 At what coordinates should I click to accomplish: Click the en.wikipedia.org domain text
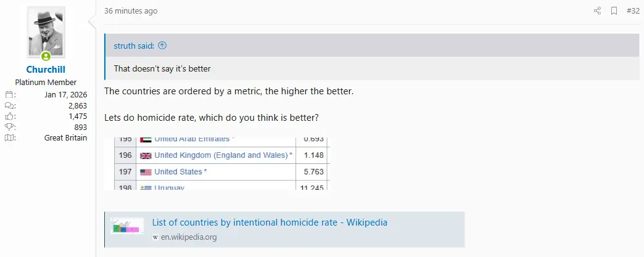189,237
